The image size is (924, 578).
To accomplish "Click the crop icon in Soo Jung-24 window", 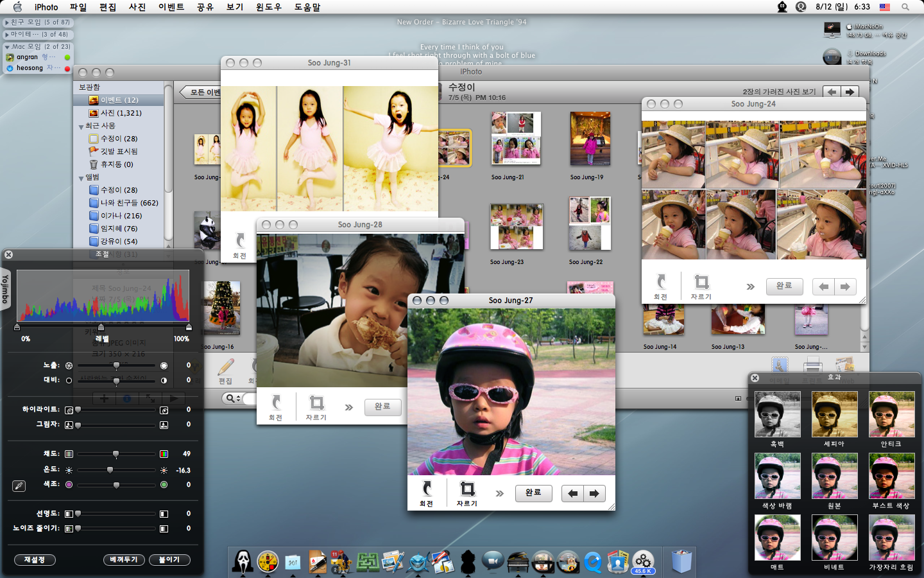I will click(701, 282).
